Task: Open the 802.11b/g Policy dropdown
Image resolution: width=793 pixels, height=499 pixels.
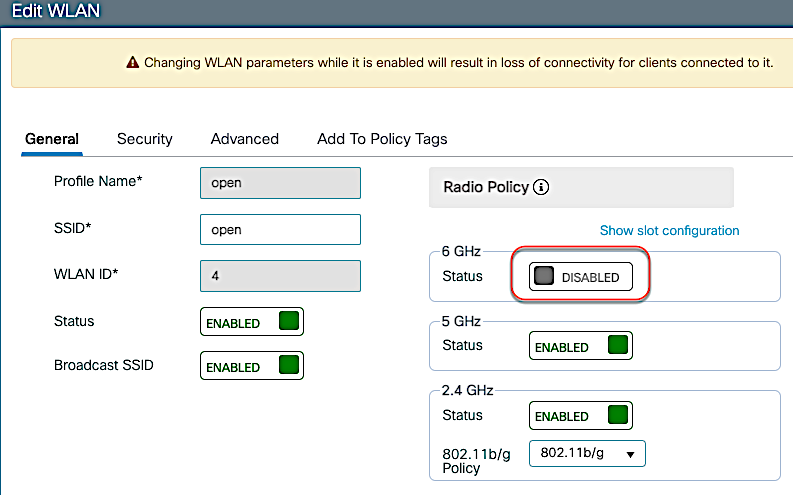Action: (x=587, y=453)
